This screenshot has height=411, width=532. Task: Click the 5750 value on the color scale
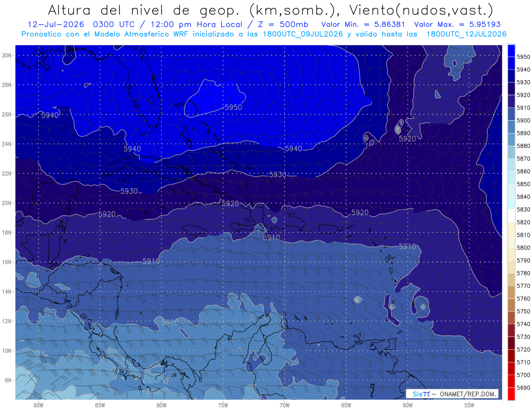(523, 311)
